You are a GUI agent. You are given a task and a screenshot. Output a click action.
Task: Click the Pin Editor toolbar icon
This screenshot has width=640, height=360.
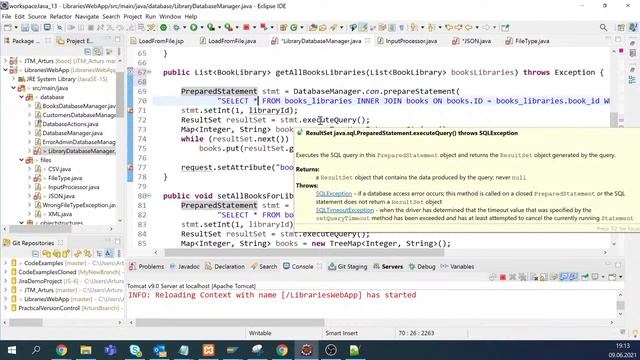point(505,27)
